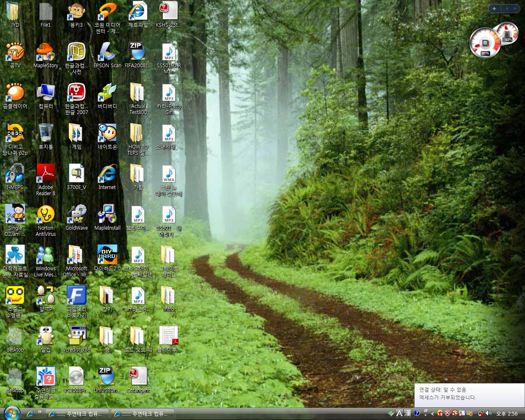Select the 브랜뉴데이-살만해 WMA file

[x=169, y=180]
